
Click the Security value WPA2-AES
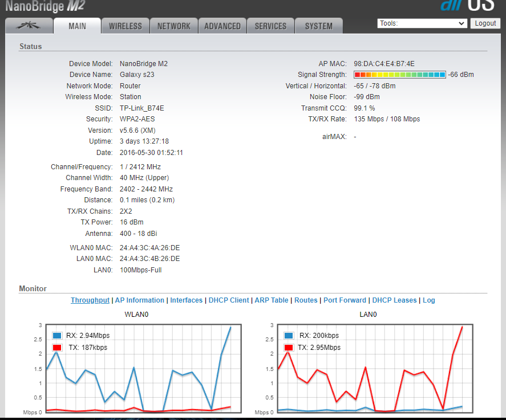click(137, 119)
